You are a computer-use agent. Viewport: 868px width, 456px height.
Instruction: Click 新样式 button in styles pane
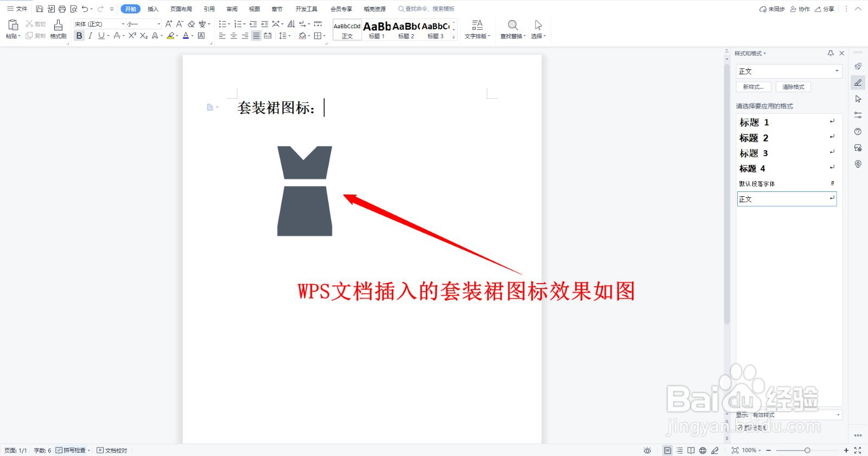coord(754,87)
